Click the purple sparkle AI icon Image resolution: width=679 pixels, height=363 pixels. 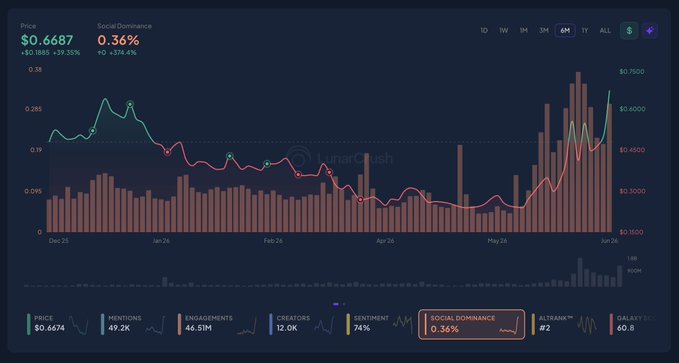pyautogui.click(x=650, y=31)
